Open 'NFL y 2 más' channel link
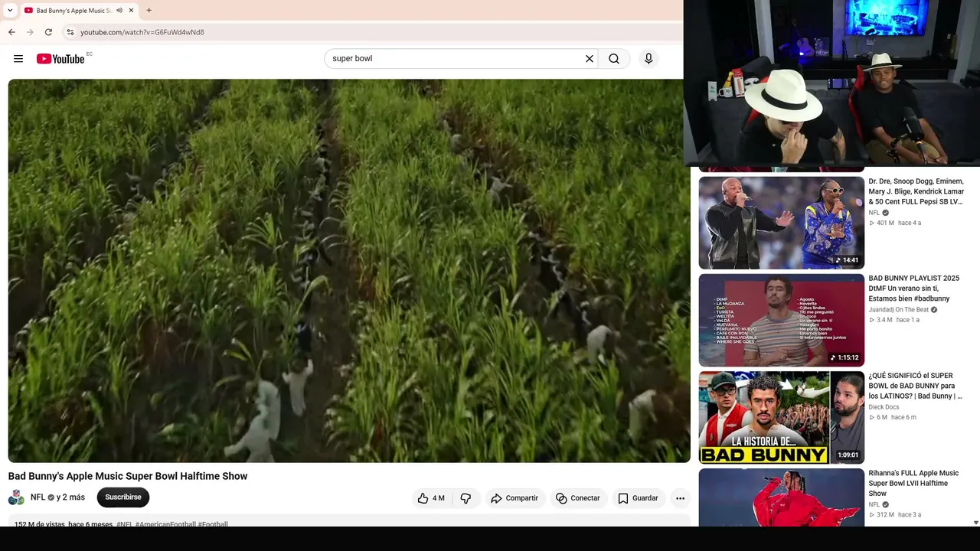 pyautogui.click(x=57, y=497)
